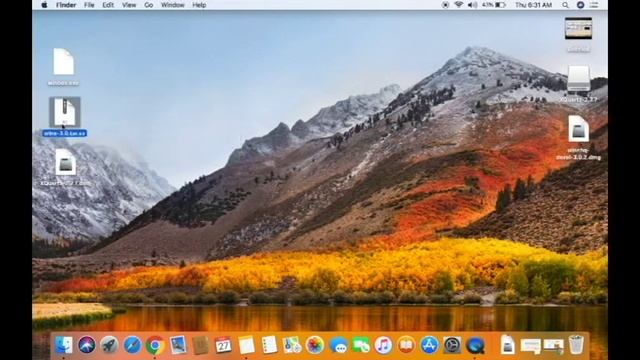The height and width of the screenshot is (360, 640).
Task: Open FaceTime from the Dock
Action: 361,345
